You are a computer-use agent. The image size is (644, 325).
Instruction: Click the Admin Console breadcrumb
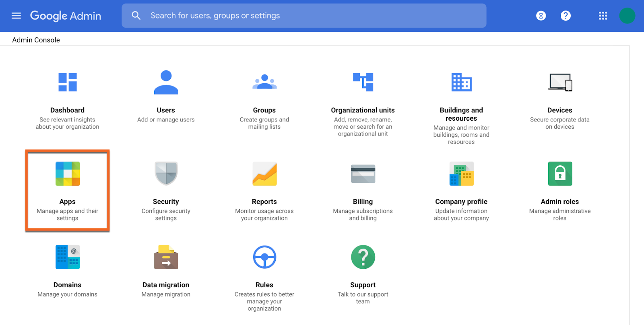coord(36,40)
